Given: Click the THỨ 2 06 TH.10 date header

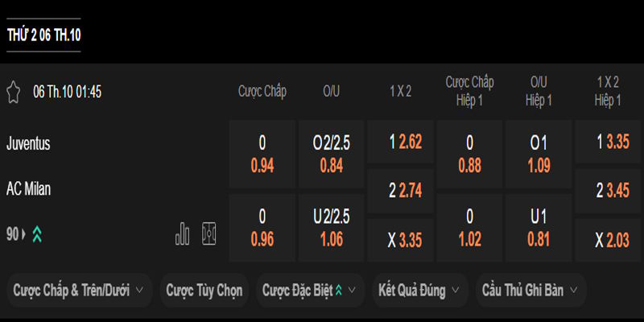Looking at the screenshot, I should pos(43,35).
